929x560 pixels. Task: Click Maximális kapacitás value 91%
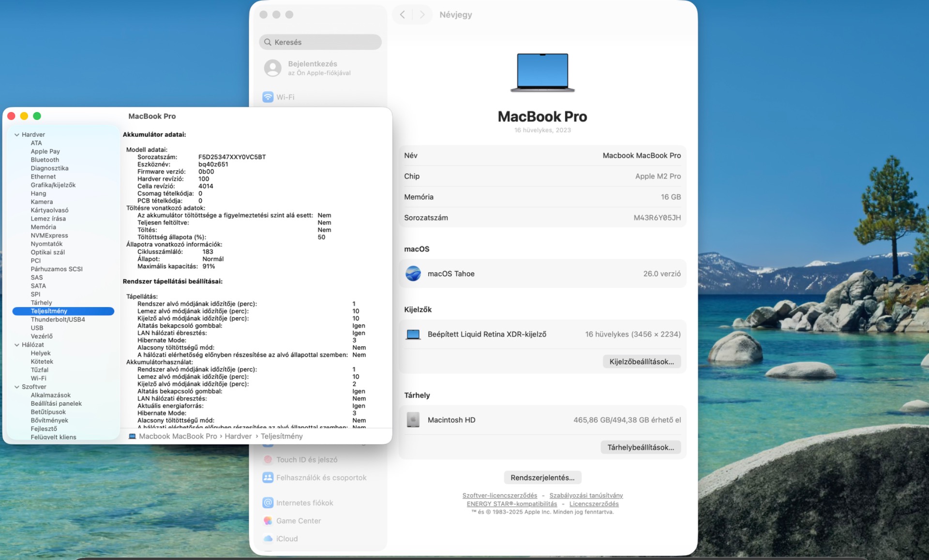(x=209, y=266)
